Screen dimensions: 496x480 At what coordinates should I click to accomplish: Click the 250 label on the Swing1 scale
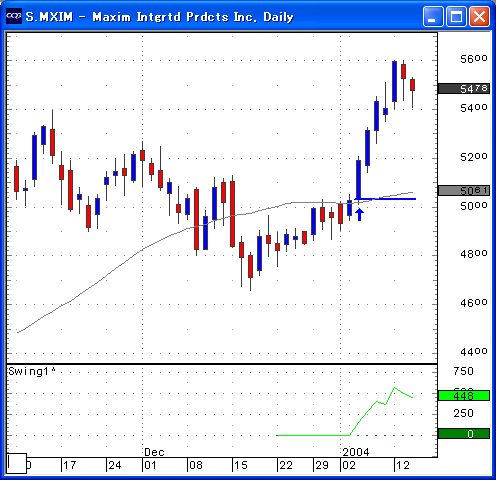(x=463, y=413)
